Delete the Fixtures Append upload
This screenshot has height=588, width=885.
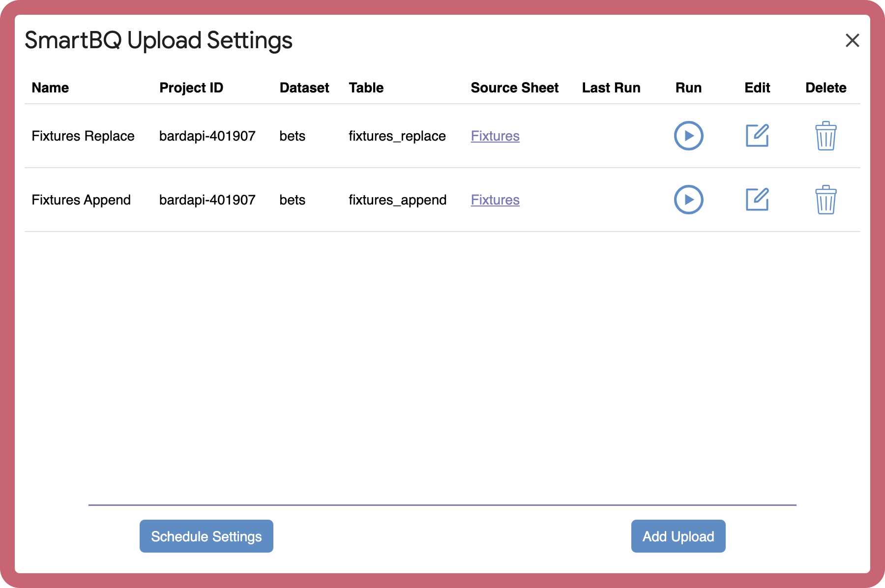tap(826, 200)
